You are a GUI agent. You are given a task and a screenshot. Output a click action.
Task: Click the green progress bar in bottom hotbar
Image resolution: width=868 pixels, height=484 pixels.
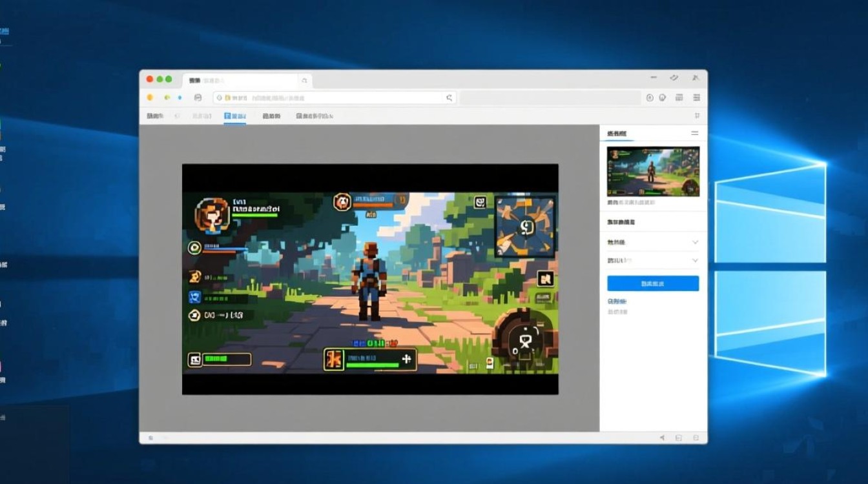[373, 365]
